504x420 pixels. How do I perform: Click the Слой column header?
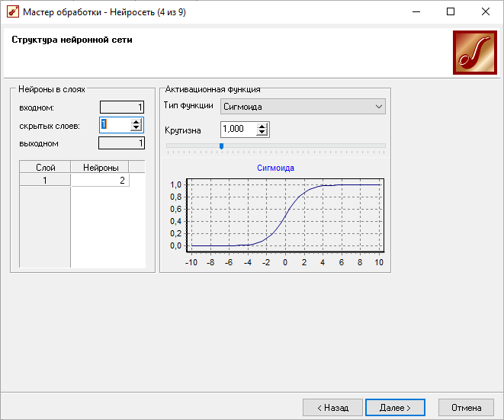point(45,168)
